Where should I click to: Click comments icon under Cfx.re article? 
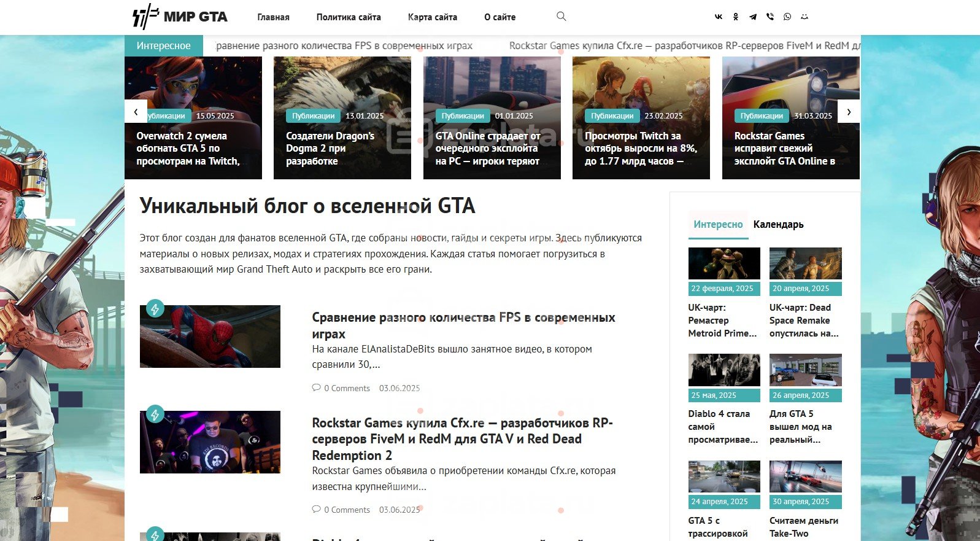(x=316, y=509)
